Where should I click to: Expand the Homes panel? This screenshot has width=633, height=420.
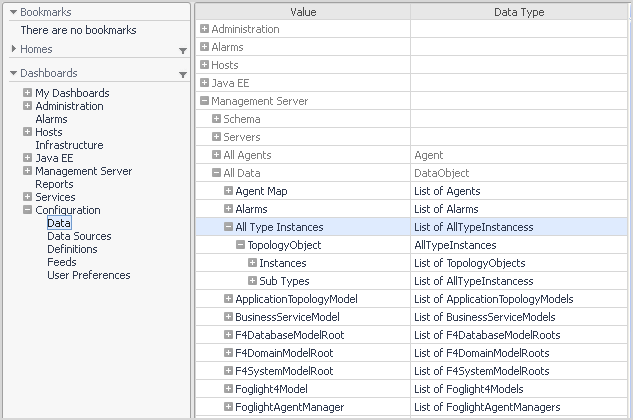coord(13,49)
